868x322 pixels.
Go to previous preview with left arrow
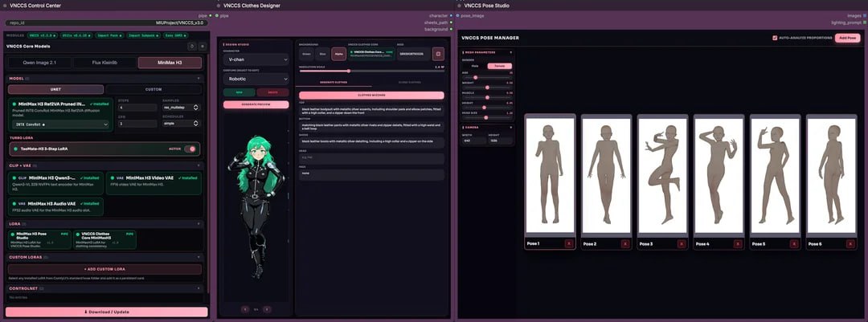(245, 309)
